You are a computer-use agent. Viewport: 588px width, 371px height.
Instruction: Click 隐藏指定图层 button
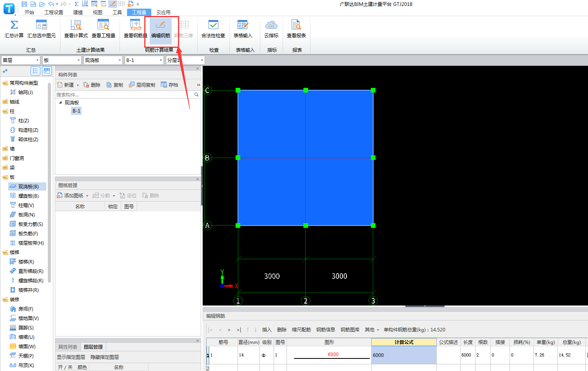click(105, 357)
